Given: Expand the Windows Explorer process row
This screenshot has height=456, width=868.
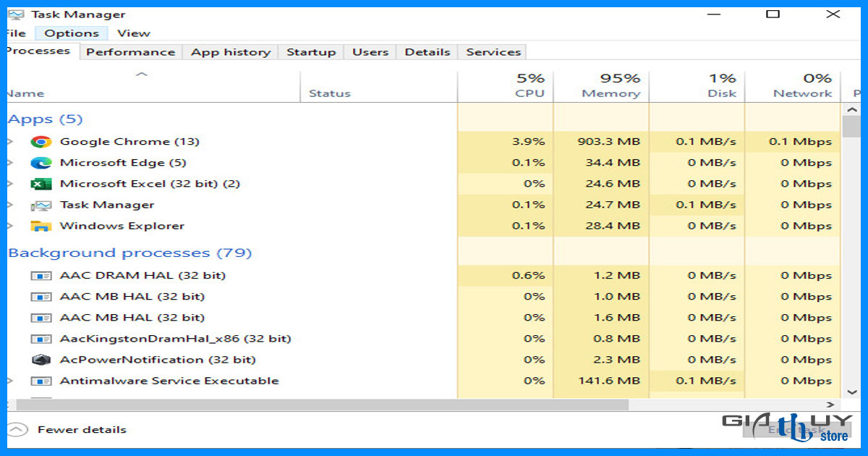Looking at the screenshot, I should [10, 226].
